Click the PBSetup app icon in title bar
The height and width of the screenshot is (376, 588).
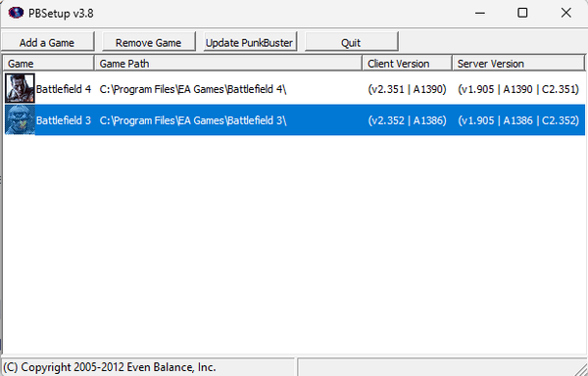pyautogui.click(x=16, y=13)
